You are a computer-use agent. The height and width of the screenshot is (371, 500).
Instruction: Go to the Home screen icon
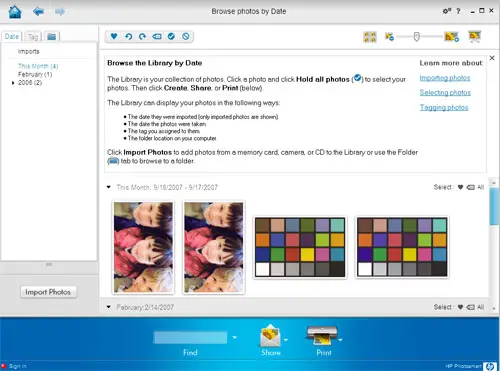pos(15,12)
